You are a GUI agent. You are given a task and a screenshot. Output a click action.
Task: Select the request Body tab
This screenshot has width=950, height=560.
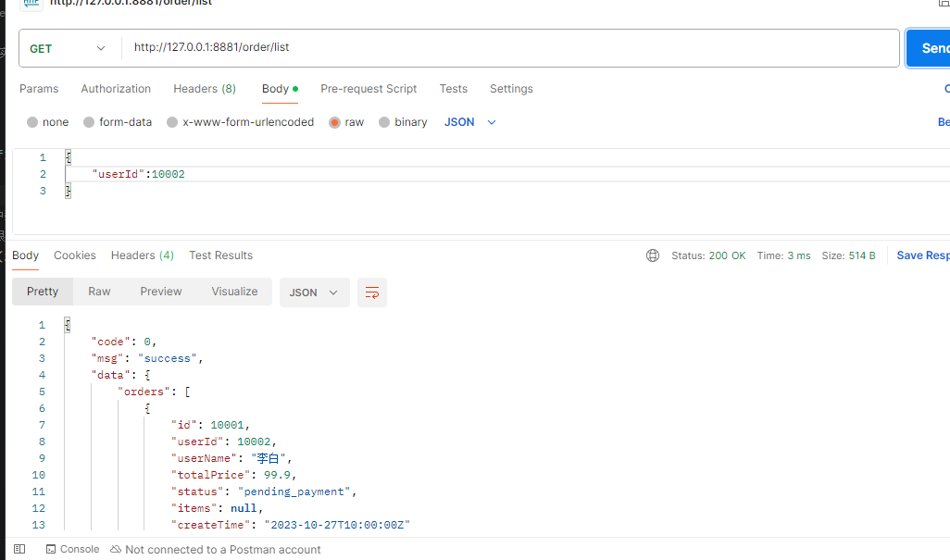[x=280, y=89]
